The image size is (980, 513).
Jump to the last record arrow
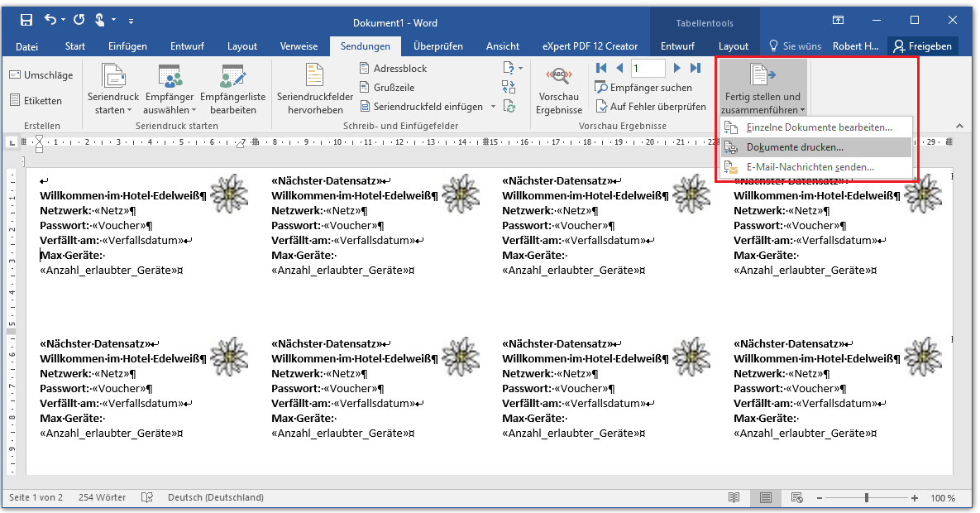point(696,68)
